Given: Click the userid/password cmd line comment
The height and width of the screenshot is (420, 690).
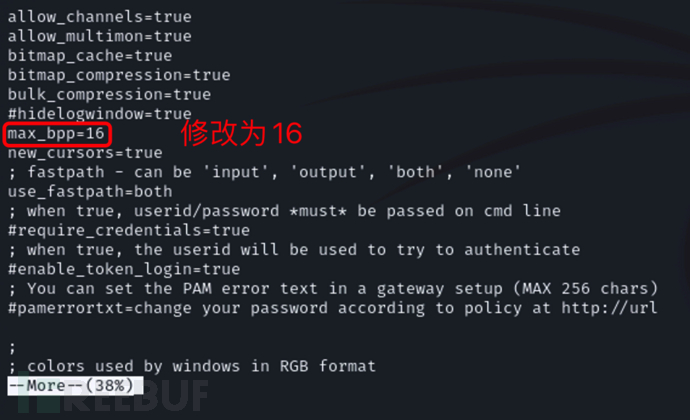Looking at the screenshot, I should 284,211.
